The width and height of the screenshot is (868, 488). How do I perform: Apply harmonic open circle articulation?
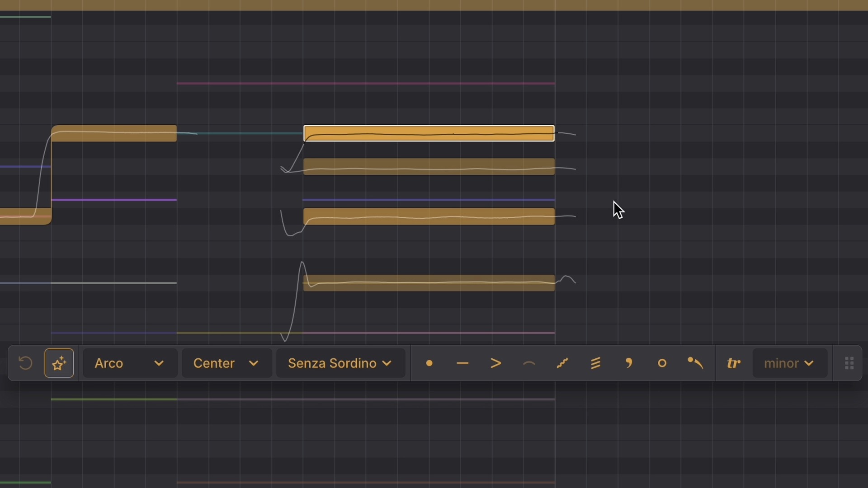pyautogui.click(x=662, y=363)
